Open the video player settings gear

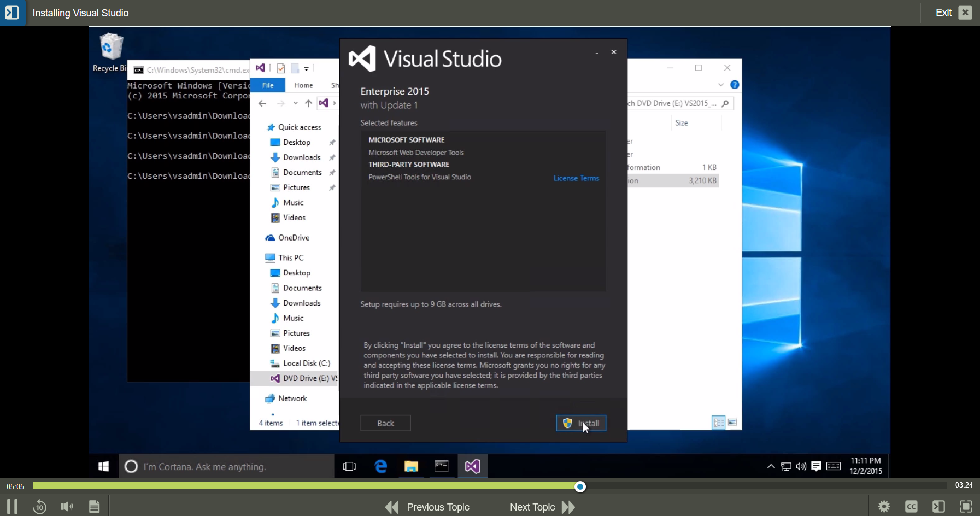tap(884, 507)
